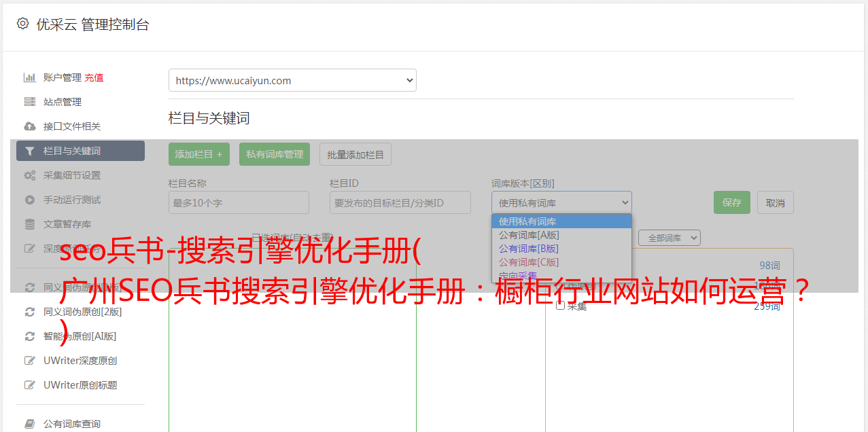Choose 使用私有词库 option in the list
This screenshot has width=868, height=432.
click(561, 221)
